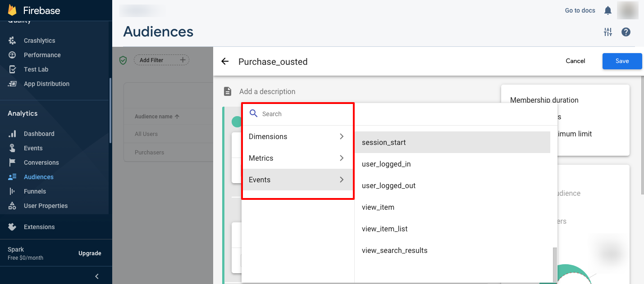Image resolution: width=644 pixels, height=284 pixels.
Task: Expand the Dimensions category
Action: [x=297, y=136]
